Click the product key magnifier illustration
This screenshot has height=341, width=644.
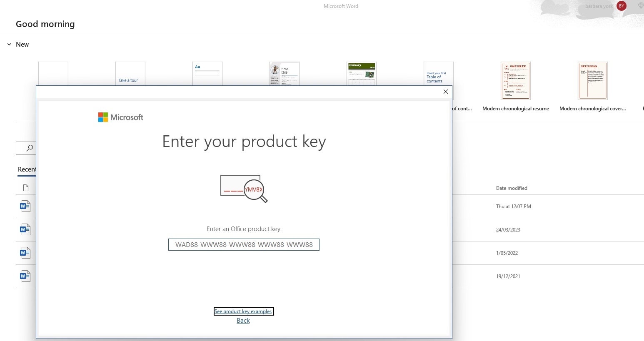click(x=244, y=189)
